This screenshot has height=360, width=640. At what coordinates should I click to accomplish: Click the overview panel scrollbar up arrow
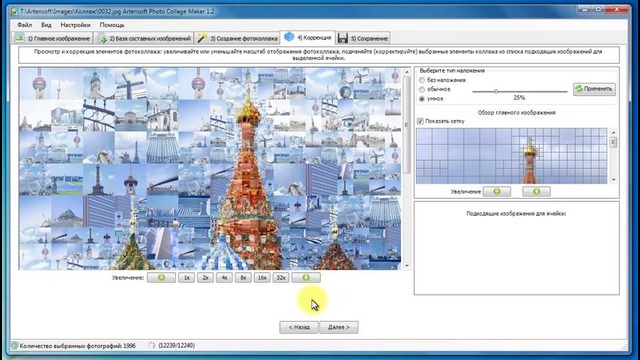click(x=613, y=132)
